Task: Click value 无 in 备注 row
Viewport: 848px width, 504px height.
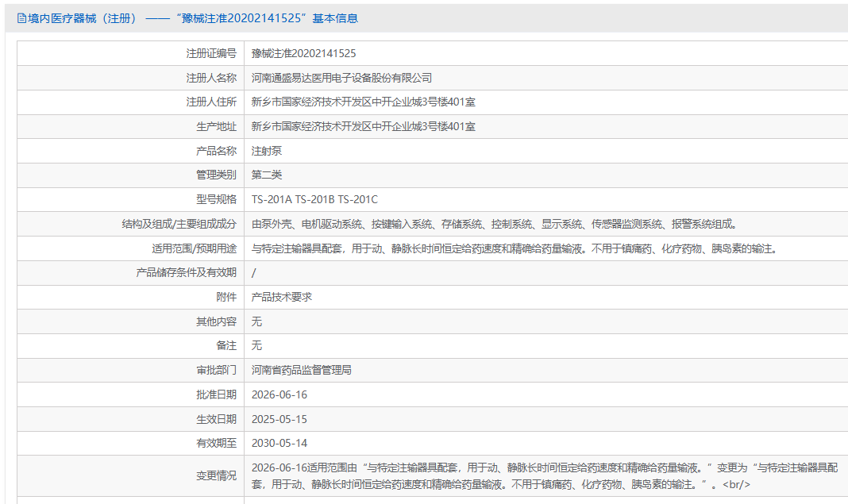Action: (257, 345)
